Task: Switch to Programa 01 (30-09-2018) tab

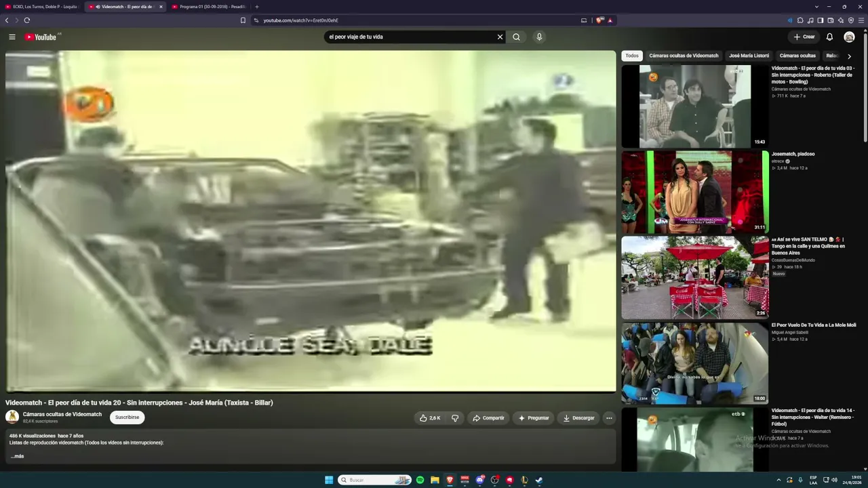Action: pyautogui.click(x=209, y=7)
